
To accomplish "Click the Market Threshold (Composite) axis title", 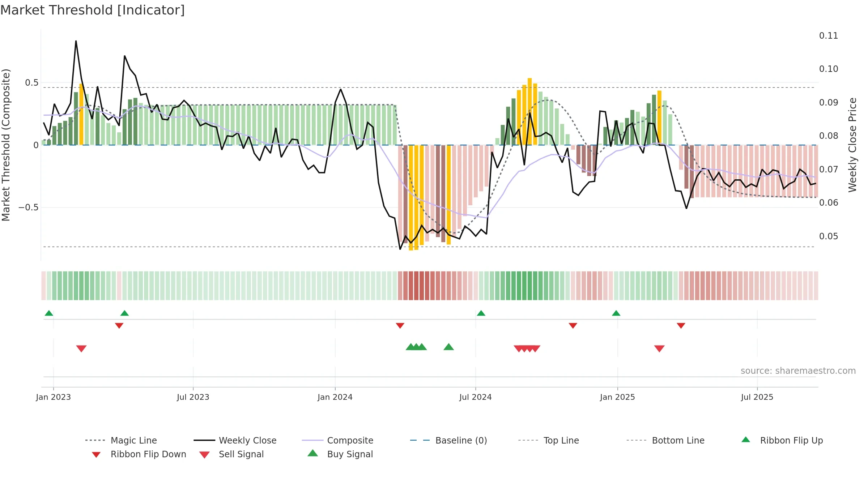I will pyautogui.click(x=6, y=145).
